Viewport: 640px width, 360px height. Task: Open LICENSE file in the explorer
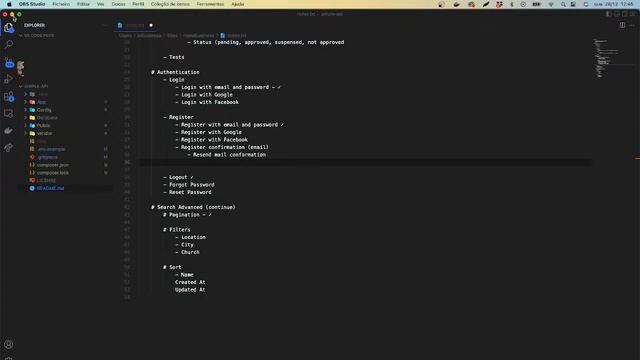tap(46, 180)
